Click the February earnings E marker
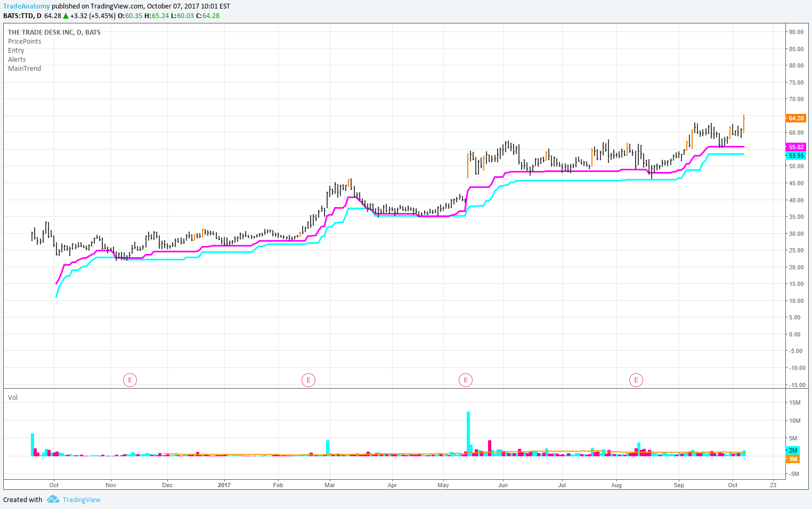Viewport: 812px width, 509px height. click(x=308, y=380)
